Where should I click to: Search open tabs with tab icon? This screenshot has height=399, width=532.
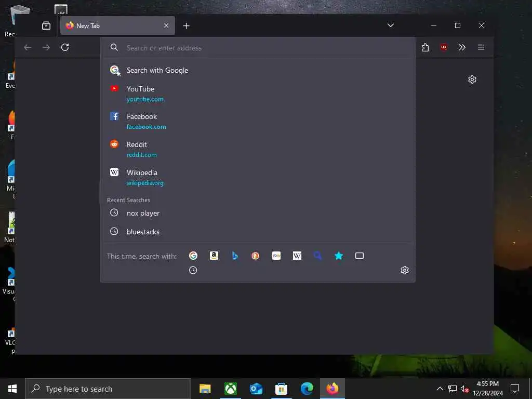pos(360,256)
